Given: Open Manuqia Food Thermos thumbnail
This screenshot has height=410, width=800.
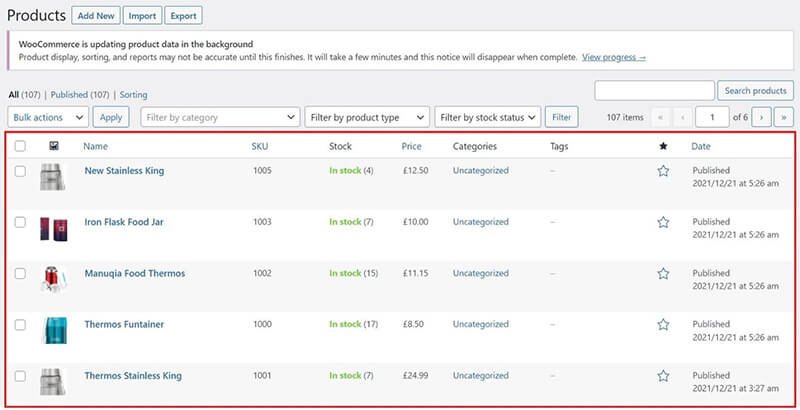Looking at the screenshot, I should coord(53,279).
